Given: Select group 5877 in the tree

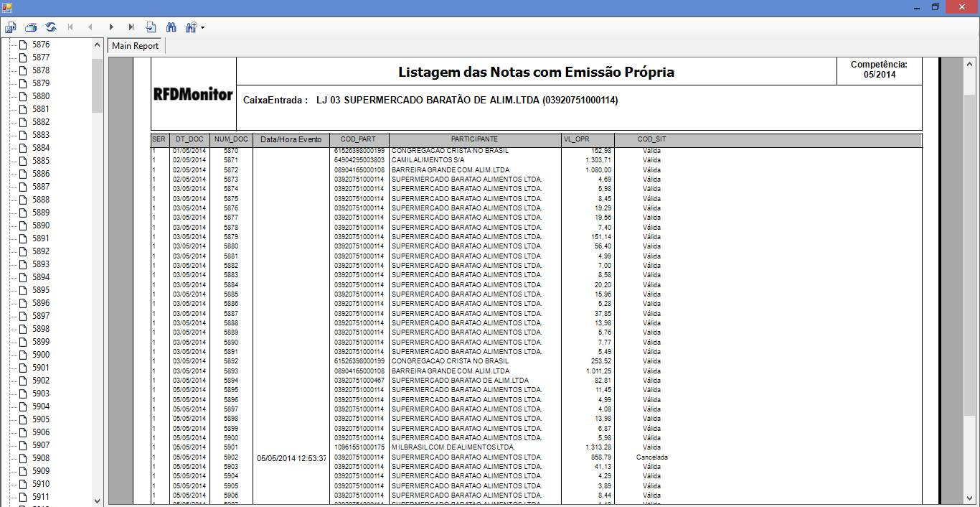Looking at the screenshot, I should tap(41, 57).
